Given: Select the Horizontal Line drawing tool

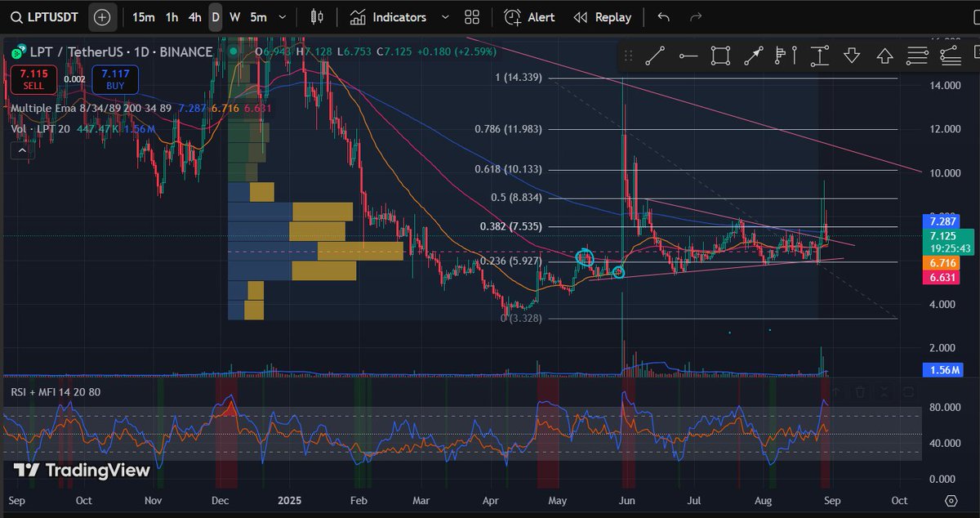Looking at the screenshot, I should pos(688,56).
